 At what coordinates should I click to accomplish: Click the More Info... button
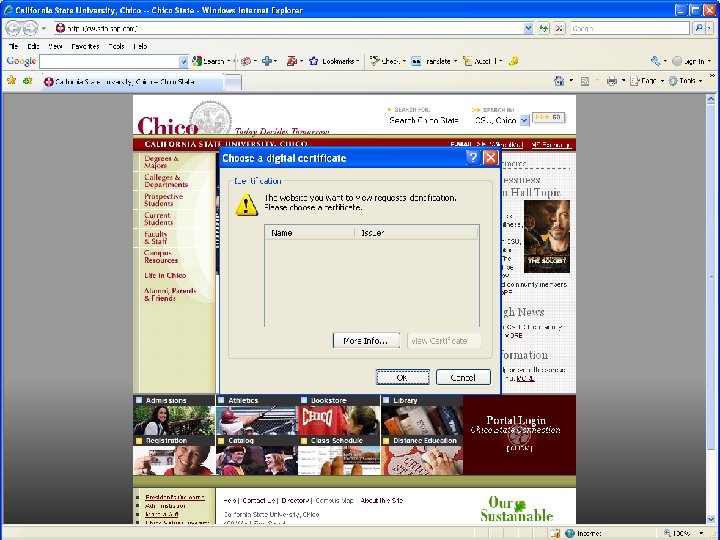[366, 341]
